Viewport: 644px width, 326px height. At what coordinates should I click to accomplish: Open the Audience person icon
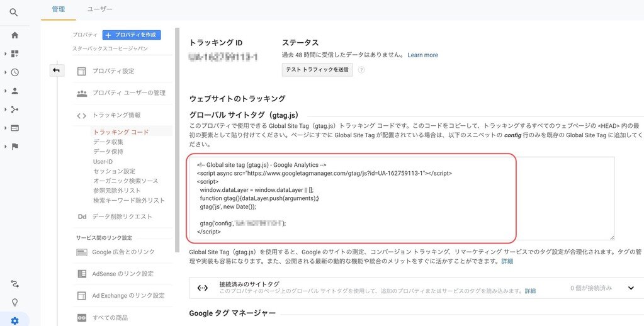14,91
